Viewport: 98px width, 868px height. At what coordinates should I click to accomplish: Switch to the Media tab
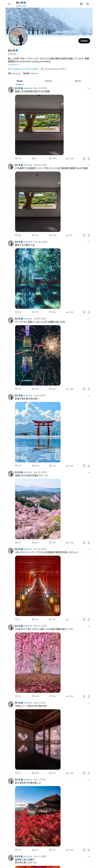[x=78, y=81]
